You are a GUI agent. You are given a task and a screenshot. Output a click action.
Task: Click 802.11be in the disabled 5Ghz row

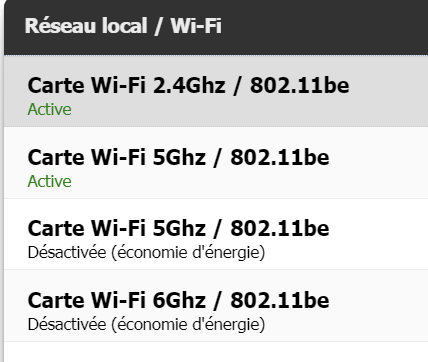[280, 229]
